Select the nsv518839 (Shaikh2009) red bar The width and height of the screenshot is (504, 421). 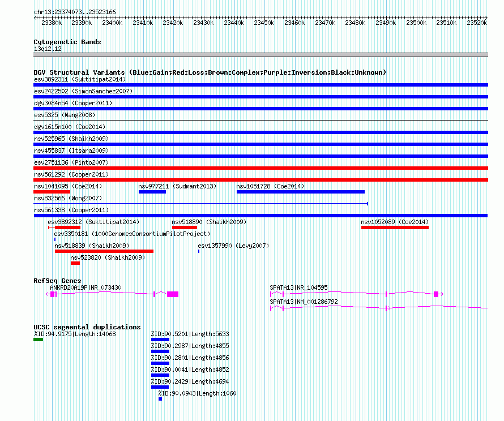104,251
